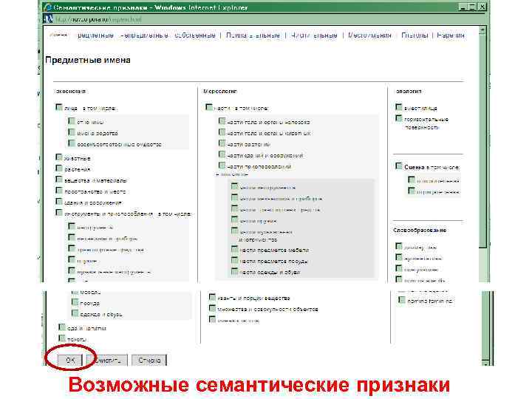Select the «части приспособлений» checkbox
Viewport: 532px width, 399px height.
coord(222,166)
